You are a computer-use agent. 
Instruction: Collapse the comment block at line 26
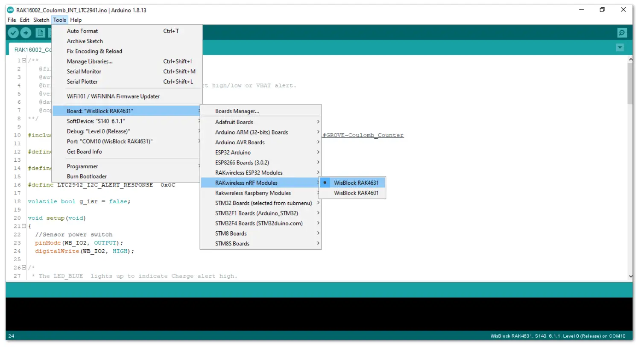[x=24, y=268]
